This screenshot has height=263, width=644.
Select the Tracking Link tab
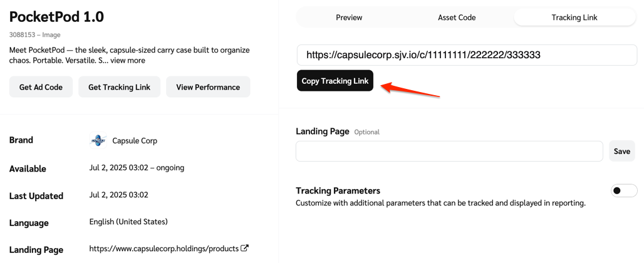[574, 18]
